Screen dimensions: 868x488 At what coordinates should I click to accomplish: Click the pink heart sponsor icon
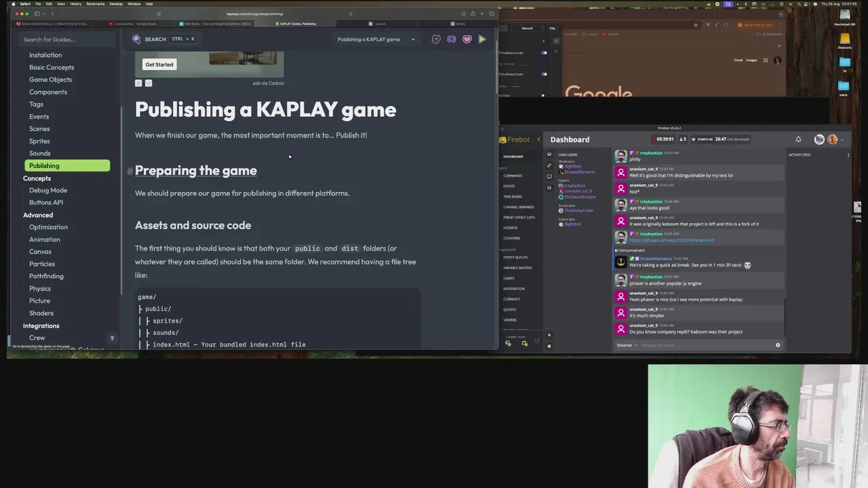pos(467,39)
